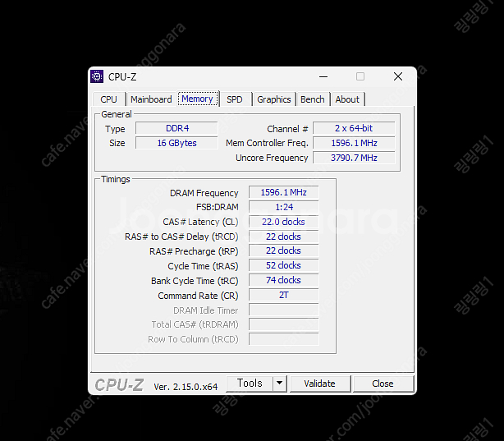The width and height of the screenshot is (504, 441).
Task: Click the CPU-Z app icon in title bar
Action: [97, 76]
